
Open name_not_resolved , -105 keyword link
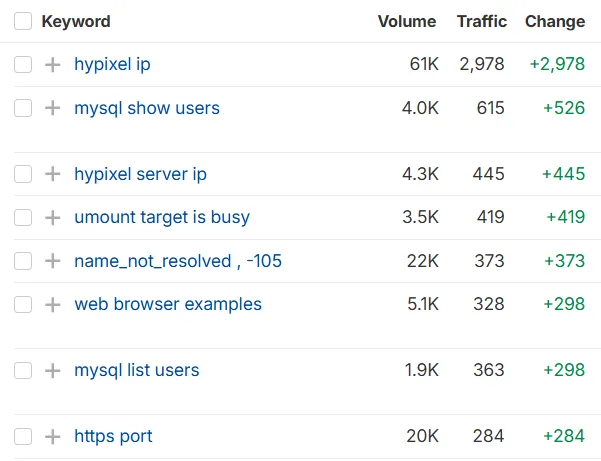(x=178, y=261)
